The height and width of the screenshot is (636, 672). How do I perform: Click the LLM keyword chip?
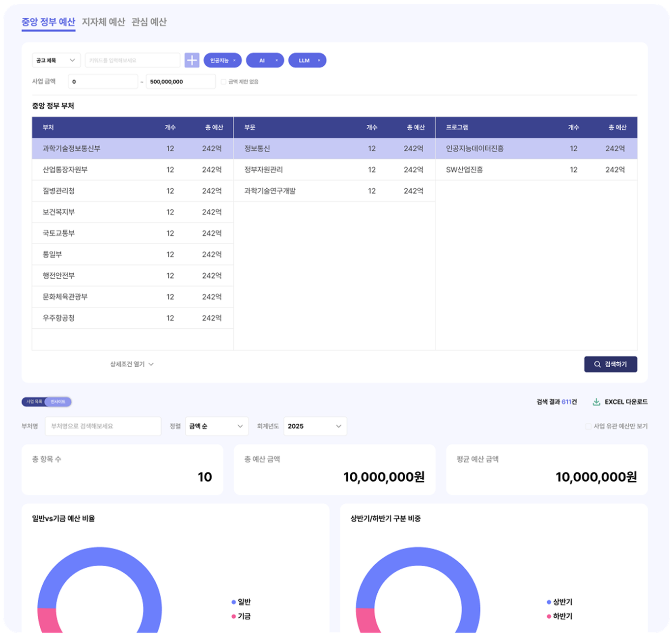(307, 60)
